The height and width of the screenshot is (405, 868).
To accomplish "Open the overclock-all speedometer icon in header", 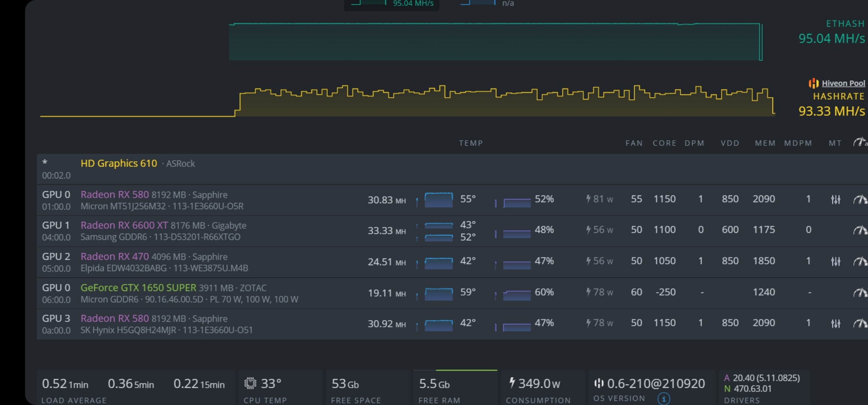I will point(860,142).
